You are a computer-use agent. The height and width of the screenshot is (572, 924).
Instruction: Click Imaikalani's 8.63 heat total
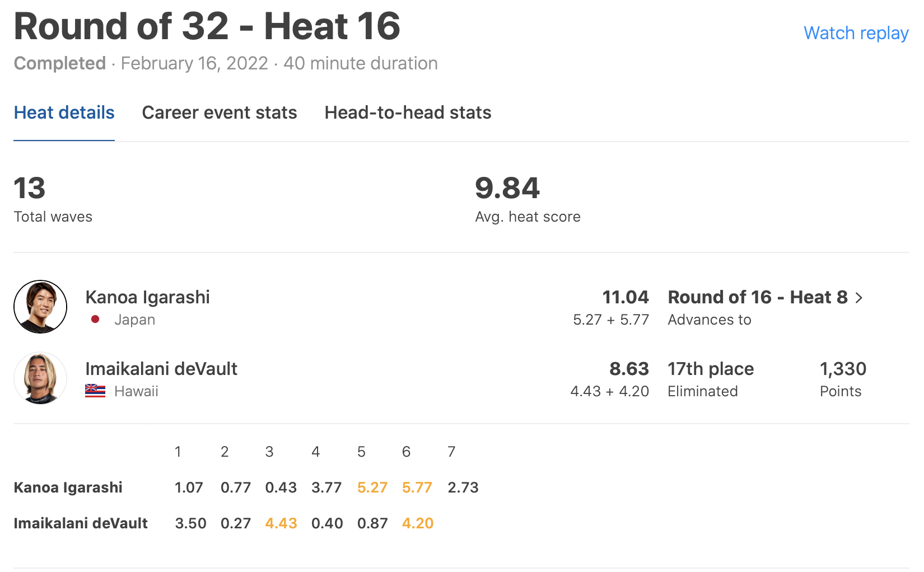coord(629,369)
